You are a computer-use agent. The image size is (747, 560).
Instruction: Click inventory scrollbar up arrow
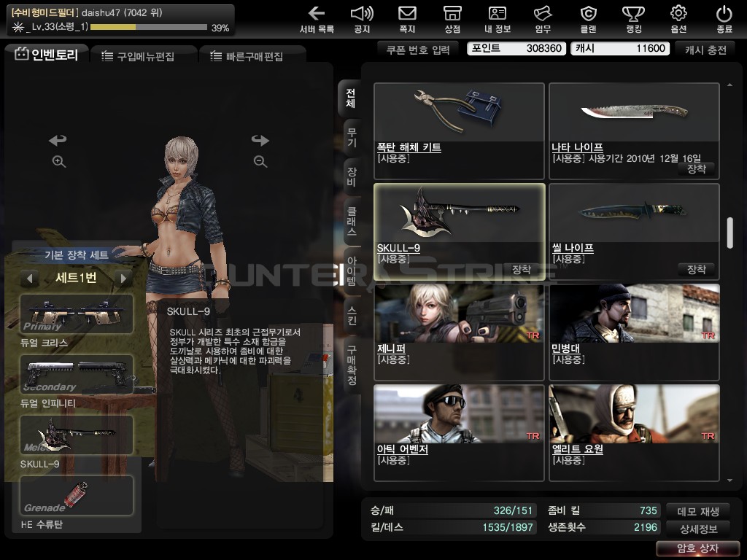point(729,85)
